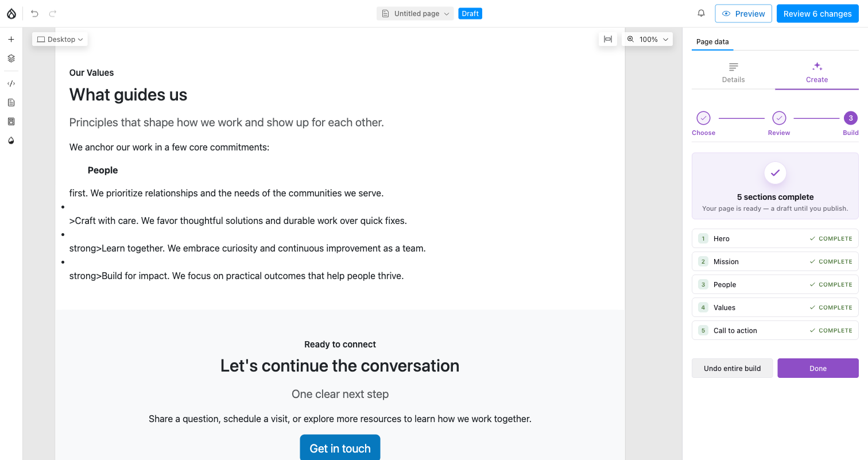Open the templates icon in sidebar
This screenshot has height=460, width=868.
[x=11, y=122]
